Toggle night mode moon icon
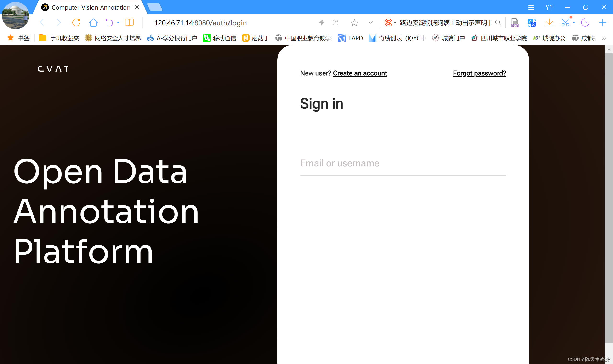 pyautogui.click(x=585, y=23)
